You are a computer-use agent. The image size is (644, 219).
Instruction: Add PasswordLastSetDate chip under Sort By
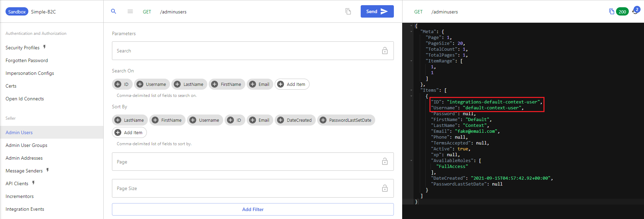pos(346,120)
